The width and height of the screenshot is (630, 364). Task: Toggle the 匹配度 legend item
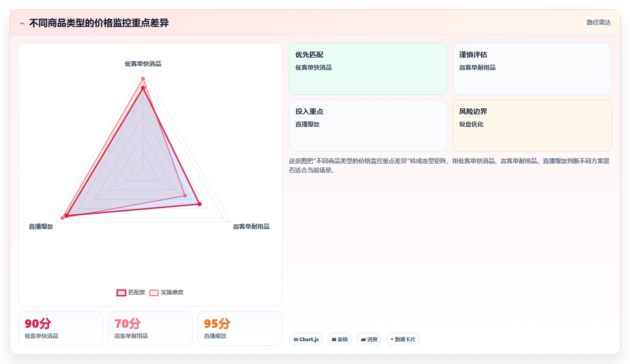[x=131, y=292]
